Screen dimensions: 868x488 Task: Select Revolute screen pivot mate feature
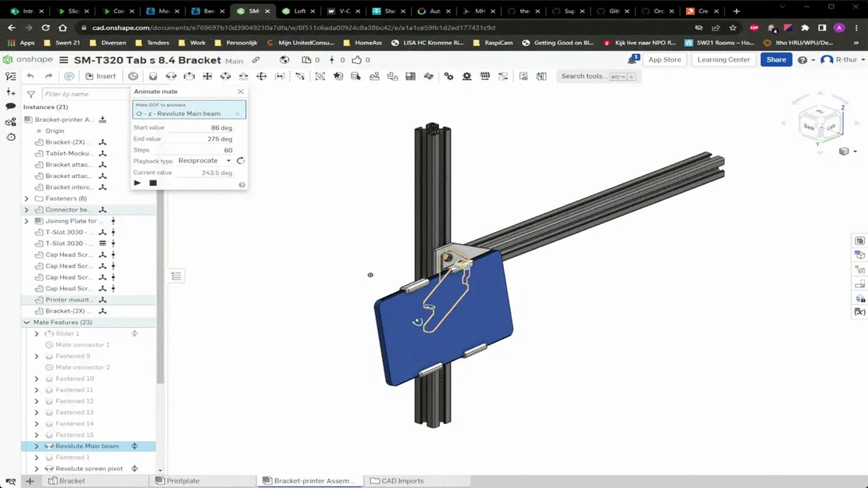[89, 468]
